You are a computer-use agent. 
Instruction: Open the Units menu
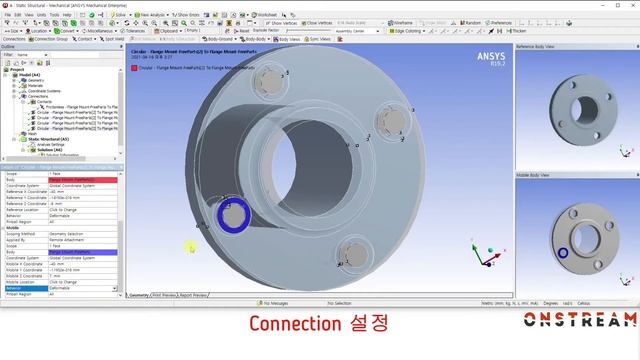click(42, 15)
